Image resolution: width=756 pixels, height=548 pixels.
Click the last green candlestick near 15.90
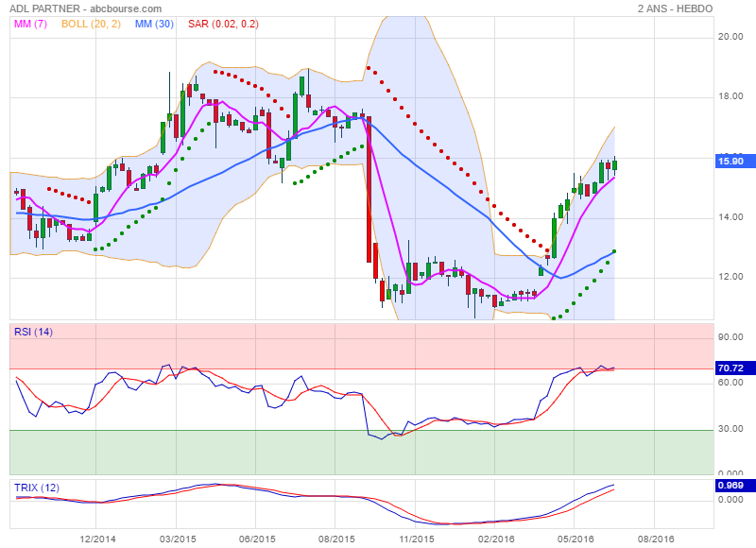(615, 165)
